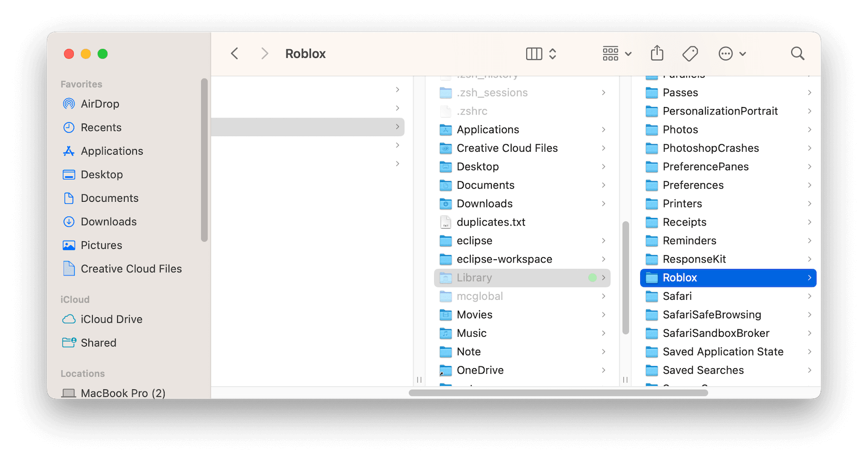Image resolution: width=868 pixels, height=461 pixels.
Task: Click the column view icon
Action: coord(534,54)
